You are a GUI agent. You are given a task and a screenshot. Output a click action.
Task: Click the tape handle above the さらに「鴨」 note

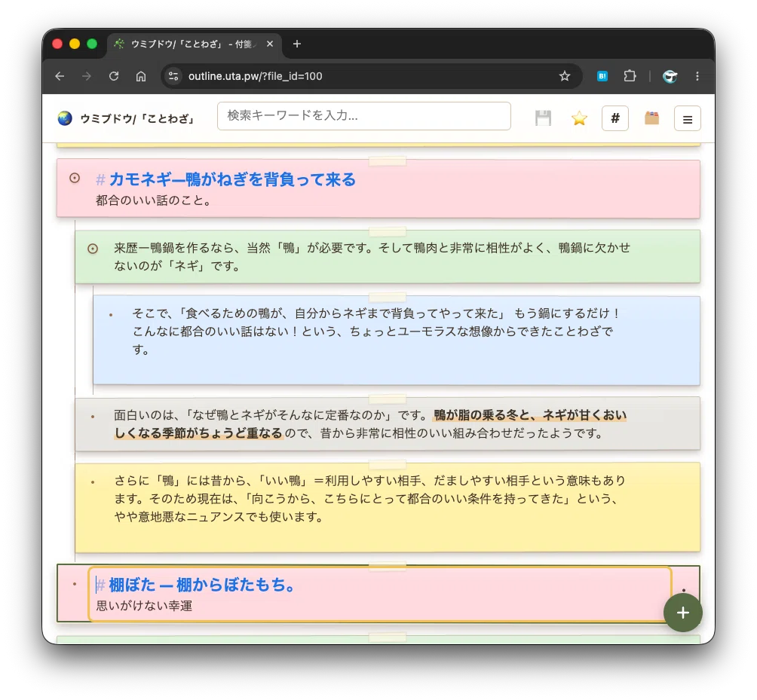click(x=388, y=463)
